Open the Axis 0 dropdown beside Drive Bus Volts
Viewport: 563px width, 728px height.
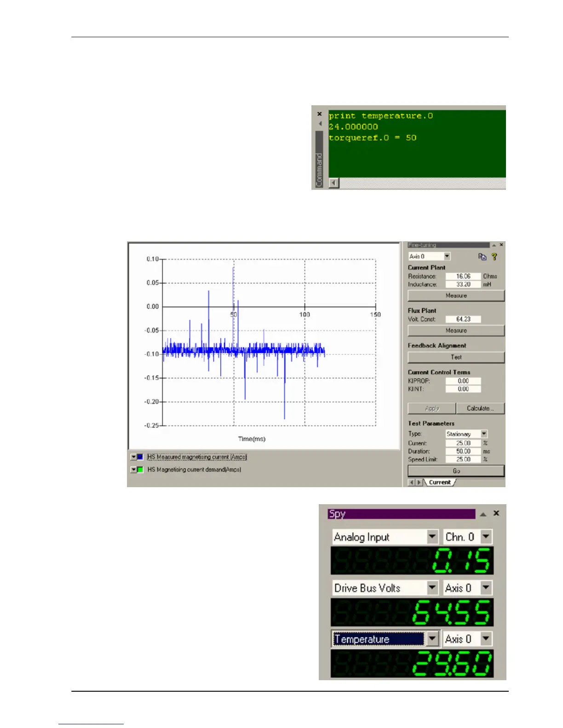(486, 588)
